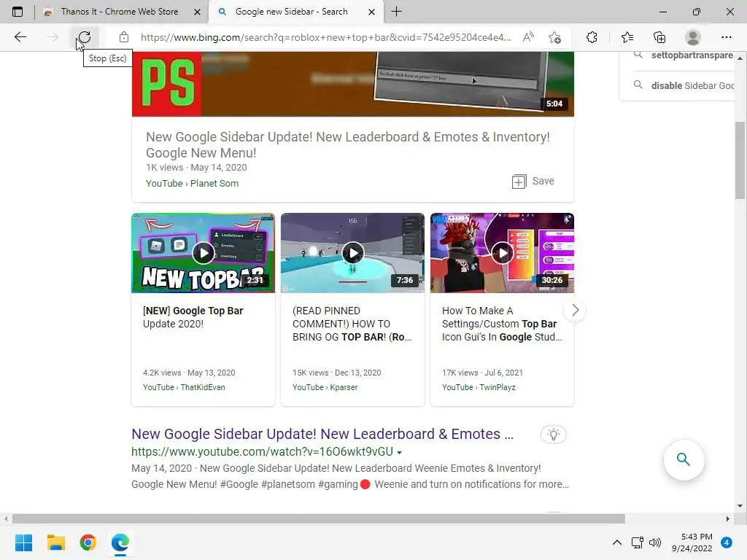Image resolution: width=747 pixels, height=560 pixels.
Task: Open the Collections icon
Action: coord(659,37)
